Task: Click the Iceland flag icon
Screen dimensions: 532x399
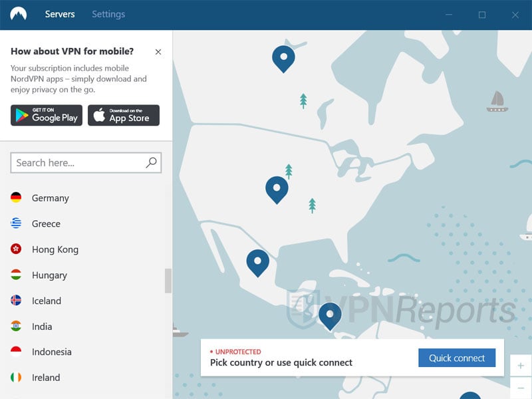Action: click(x=17, y=301)
